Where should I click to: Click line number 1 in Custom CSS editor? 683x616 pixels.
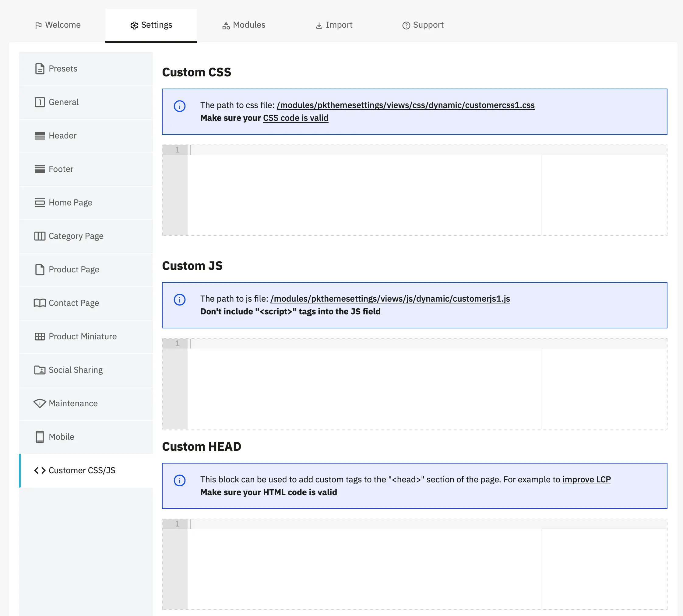(x=177, y=150)
